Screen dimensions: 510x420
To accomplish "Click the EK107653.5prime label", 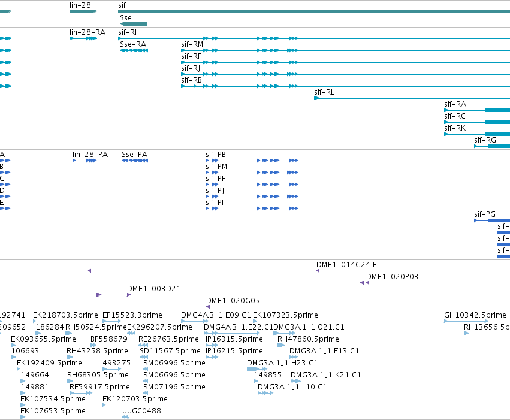I will 53,412.
